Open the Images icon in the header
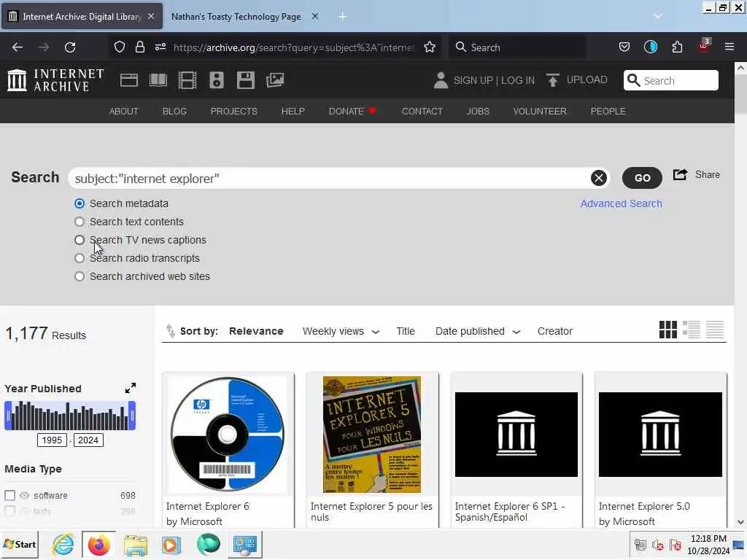This screenshot has height=560, width=747. (275, 80)
